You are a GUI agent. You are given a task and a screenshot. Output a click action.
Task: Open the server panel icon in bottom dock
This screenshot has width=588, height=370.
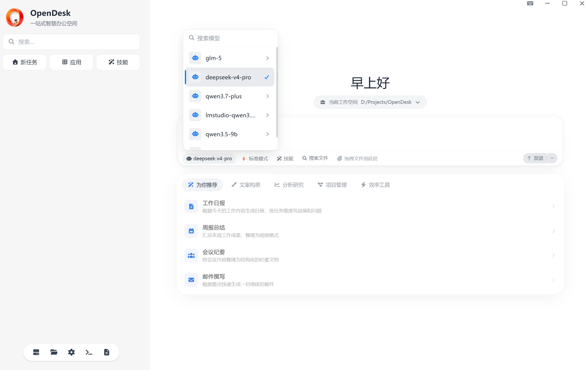point(36,352)
